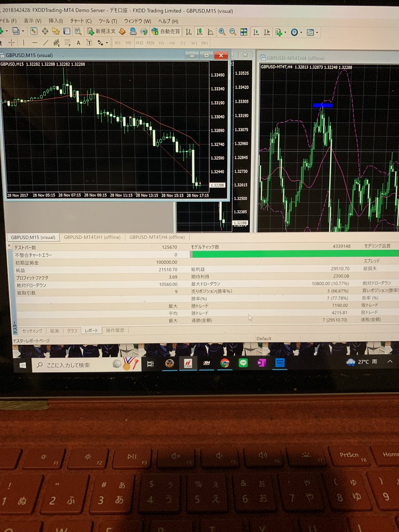Image resolution: width=399 pixels, height=532 pixels.
Task: Zoom in on the chart
Action: (221, 32)
